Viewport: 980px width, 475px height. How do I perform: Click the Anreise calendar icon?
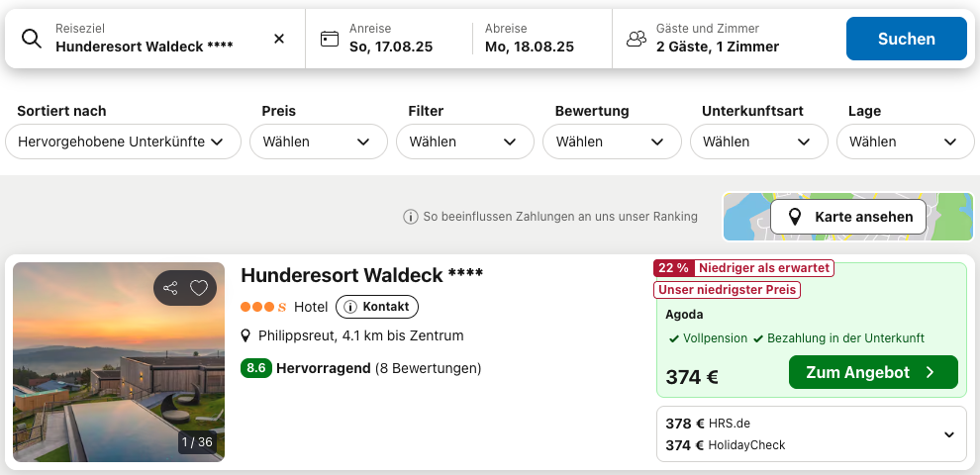coord(330,39)
